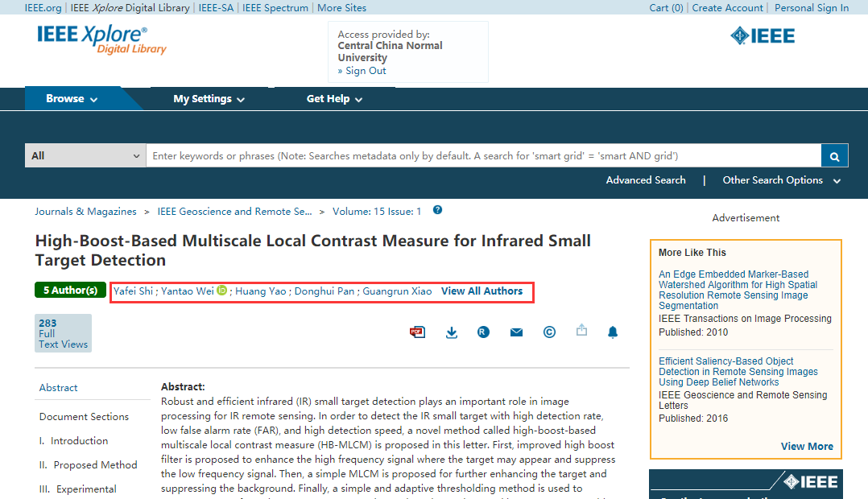Expand the Get Help menu

click(334, 99)
